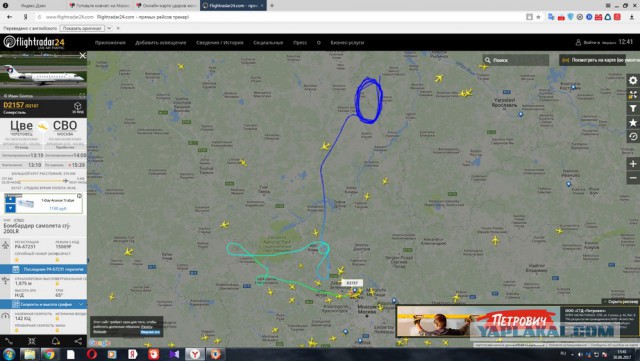Open the Пресс menu
Viewport: 640px width, 361px height.
(x=300, y=42)
